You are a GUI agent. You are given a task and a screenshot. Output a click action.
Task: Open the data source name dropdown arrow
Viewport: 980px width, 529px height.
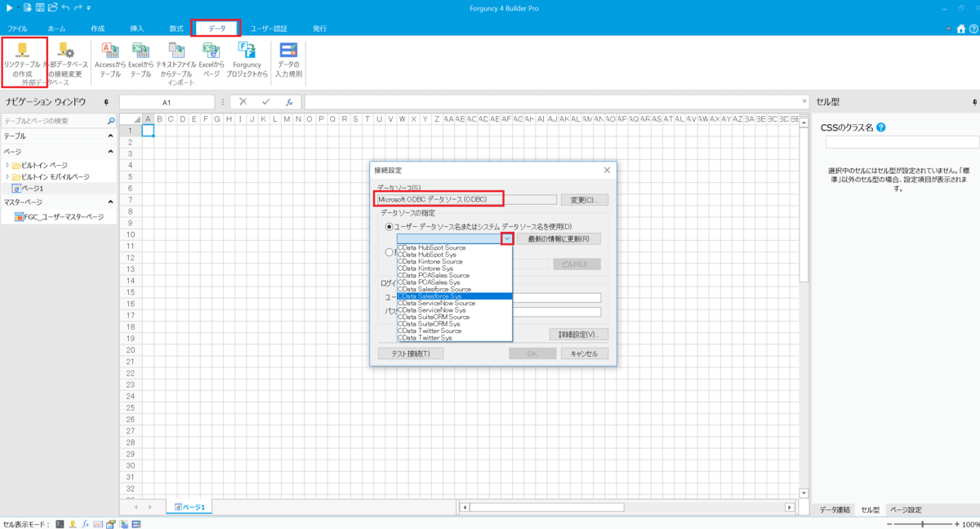click(x=507, y=238)
